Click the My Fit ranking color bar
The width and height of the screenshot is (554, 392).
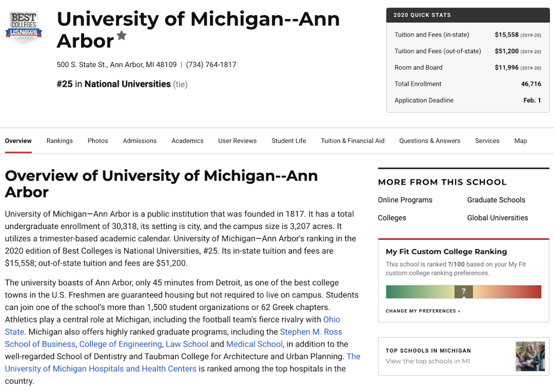point(421,292)
